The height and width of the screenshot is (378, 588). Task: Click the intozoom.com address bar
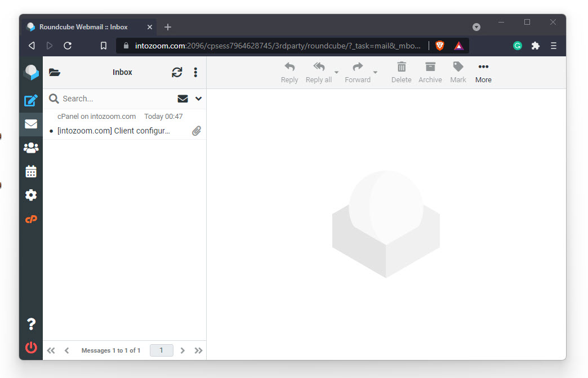click(278, 46)
